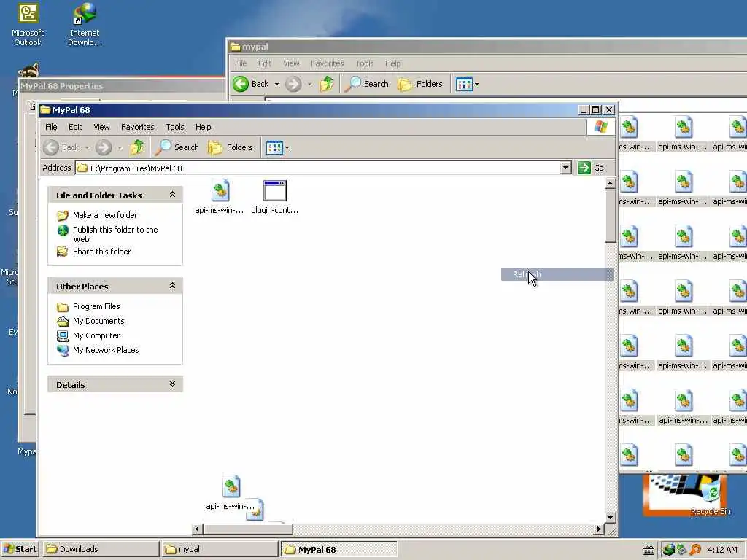Open My Network Places link
The width and height of the screenshot is (747, 560).
point(106,350)
